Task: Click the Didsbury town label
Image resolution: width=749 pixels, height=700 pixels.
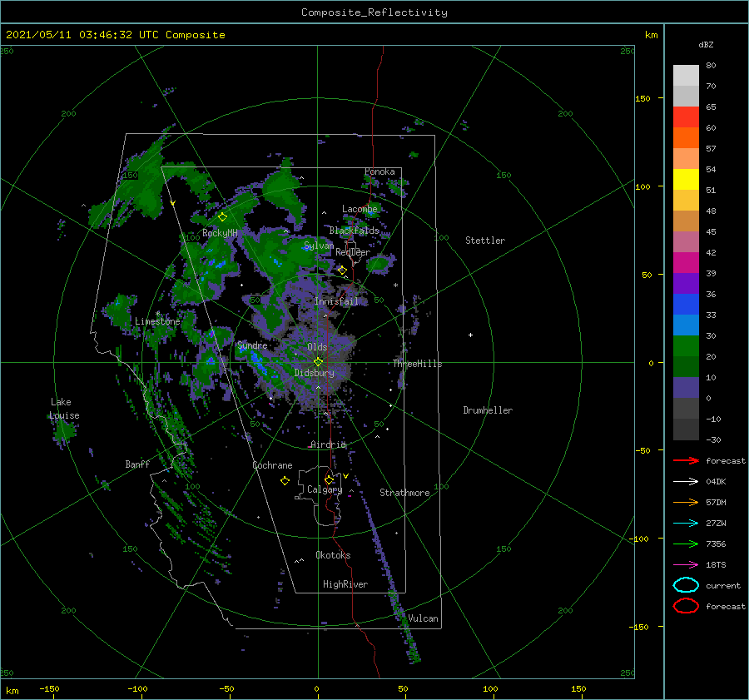Action: pyautogui.click(x=314, y=373)
